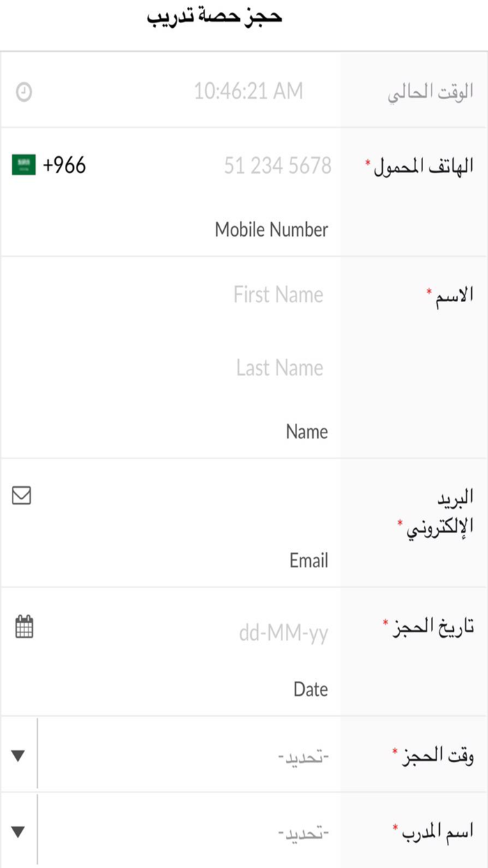488x868 pixels.
Task: Tap the الوقت الحالي label
Action: pyautogui.click(x=431, y=93)
